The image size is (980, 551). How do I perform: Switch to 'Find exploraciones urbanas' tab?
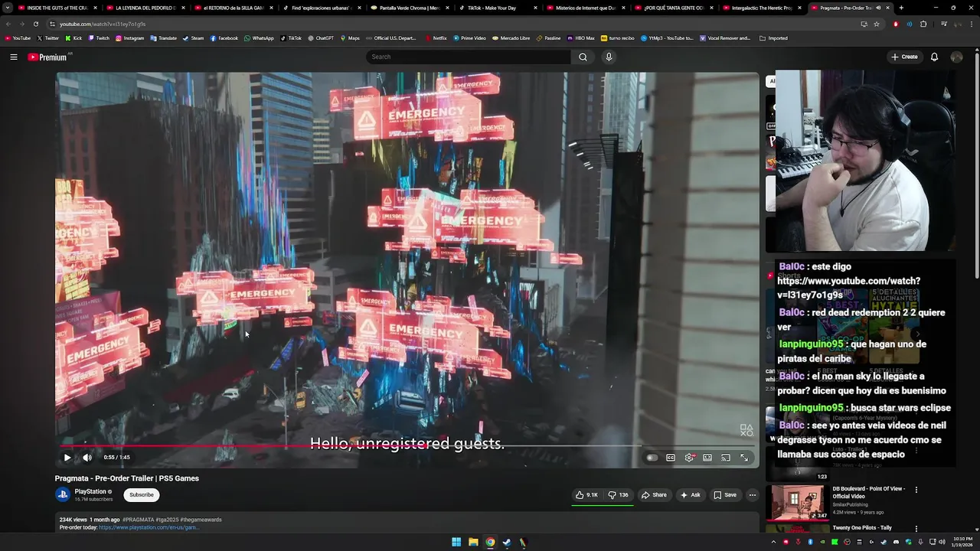(322, 8)
